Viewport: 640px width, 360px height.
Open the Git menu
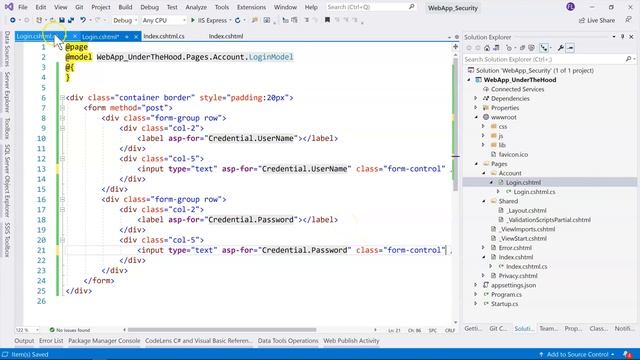pyautogui.click(x=79, y=7)
